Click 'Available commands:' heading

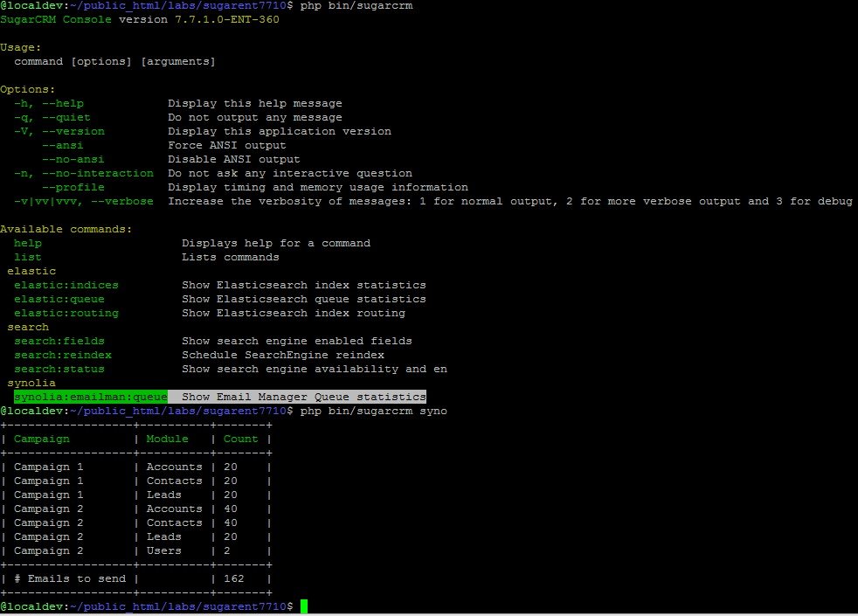click(66, 229)
